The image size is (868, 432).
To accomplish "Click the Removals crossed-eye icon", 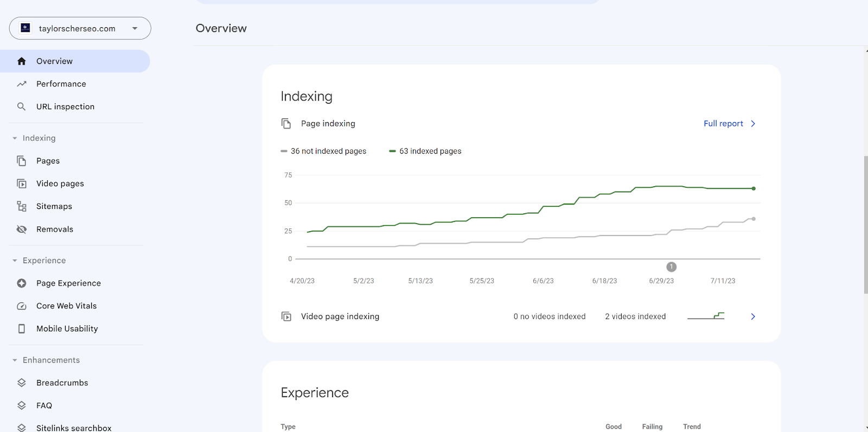I will pos(22,230).
